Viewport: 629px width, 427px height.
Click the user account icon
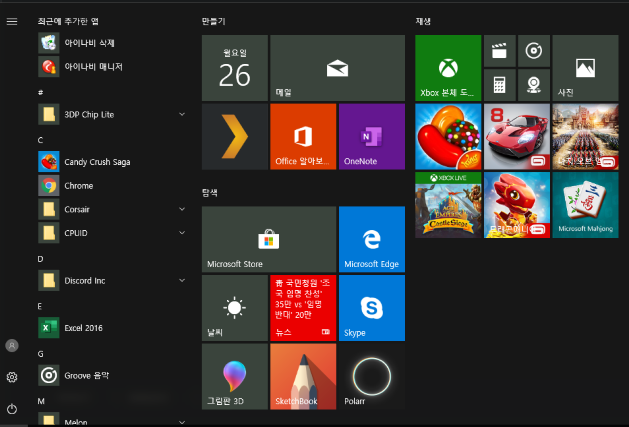pos(12,346)
